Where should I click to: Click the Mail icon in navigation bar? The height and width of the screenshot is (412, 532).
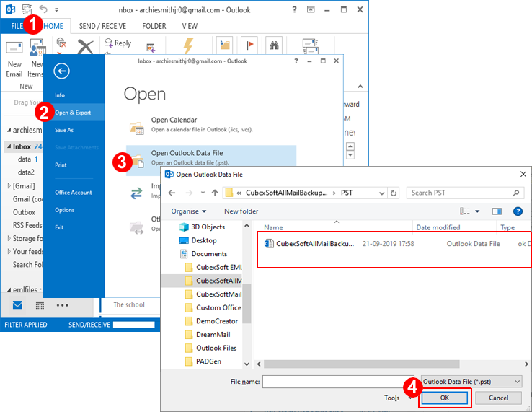click(x=17, y=304)
